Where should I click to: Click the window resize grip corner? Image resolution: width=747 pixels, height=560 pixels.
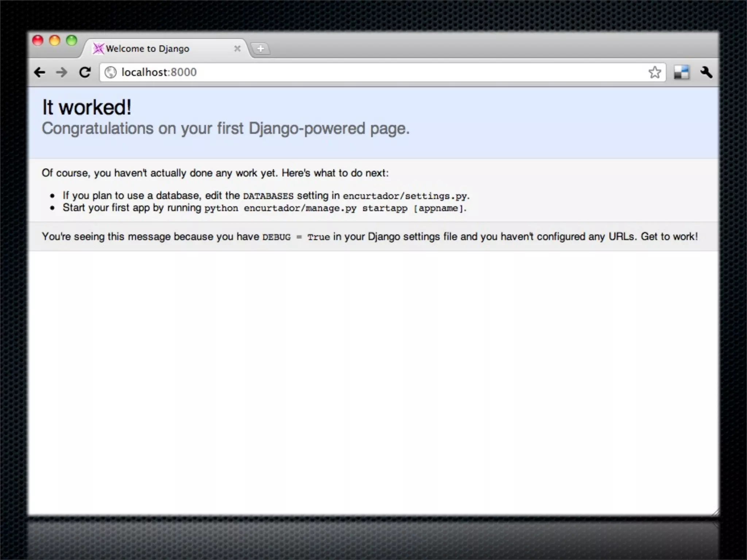[715, 512]
